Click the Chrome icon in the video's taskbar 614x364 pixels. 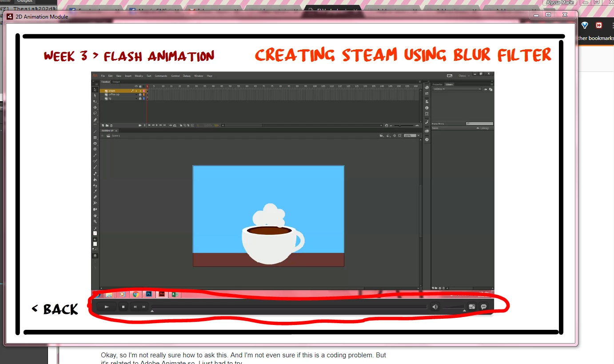click(136, 294)
